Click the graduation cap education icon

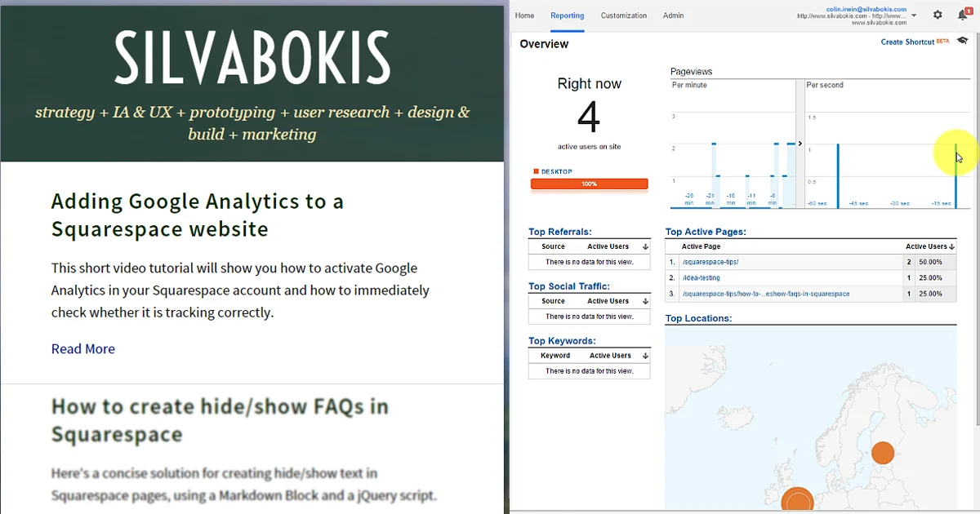click(962, 38)
